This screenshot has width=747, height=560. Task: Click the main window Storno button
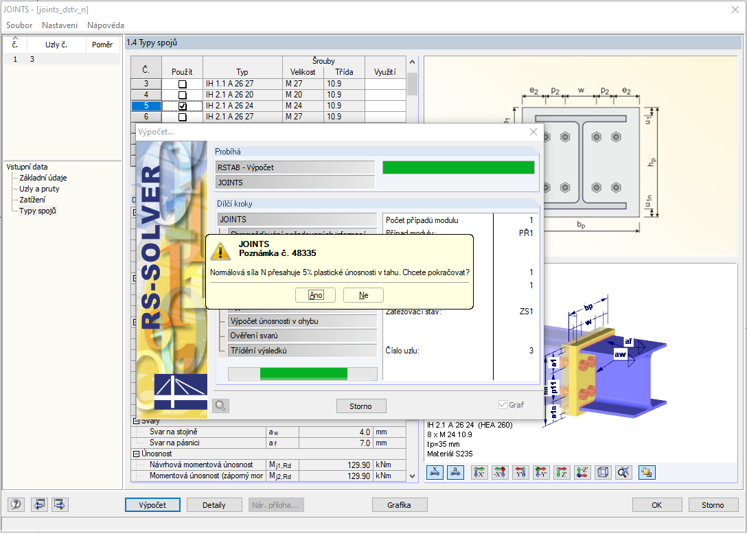pos(713,505)
